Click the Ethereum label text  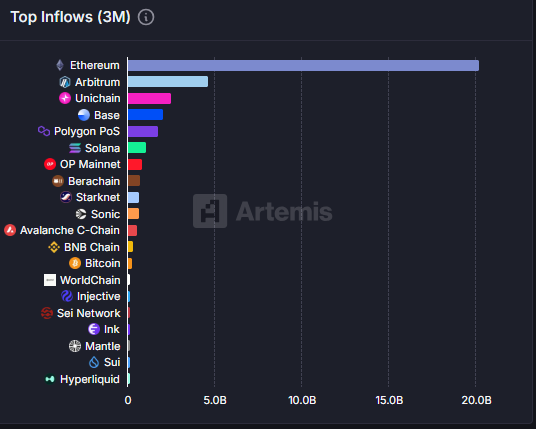pyautogui.click(x=95, y=65)
